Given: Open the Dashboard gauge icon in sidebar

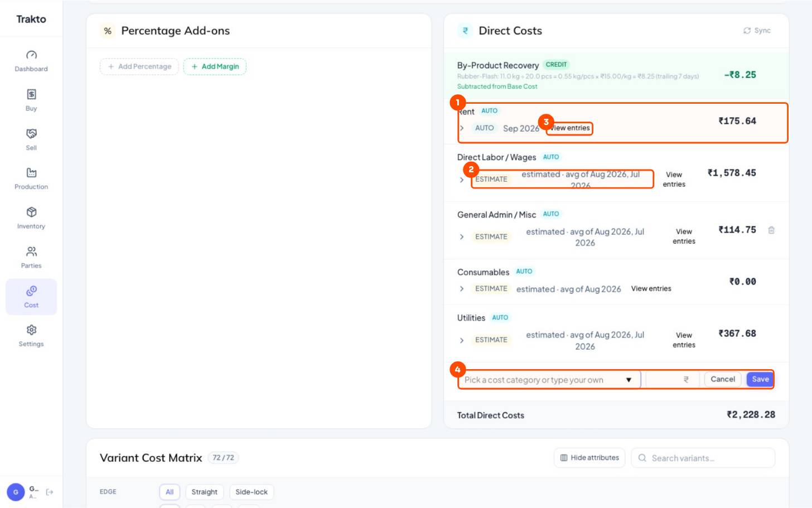Looking at the screenshot, I should click(31, 55).
